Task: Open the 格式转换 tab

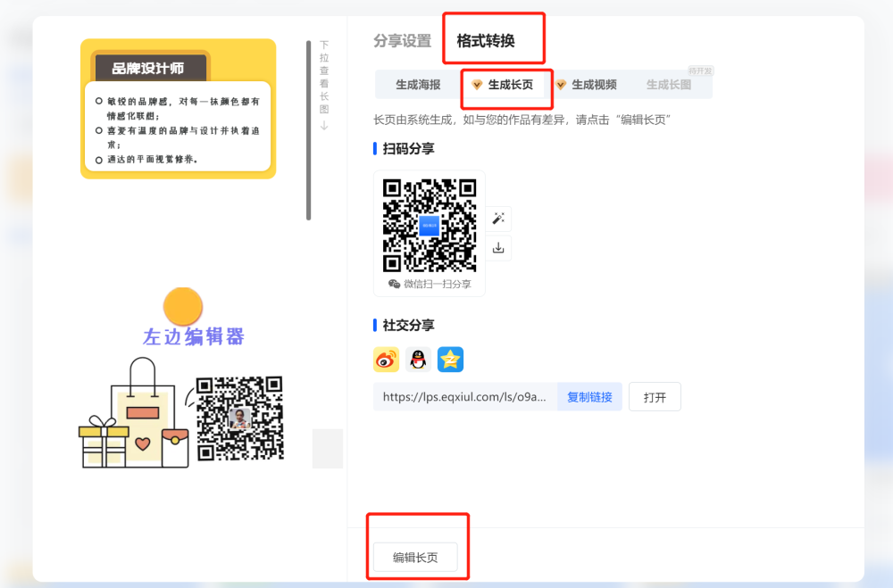Action: (486, 41)
